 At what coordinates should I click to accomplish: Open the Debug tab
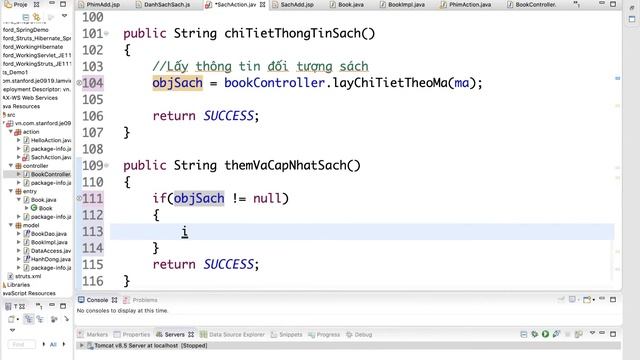click(359, 335)
